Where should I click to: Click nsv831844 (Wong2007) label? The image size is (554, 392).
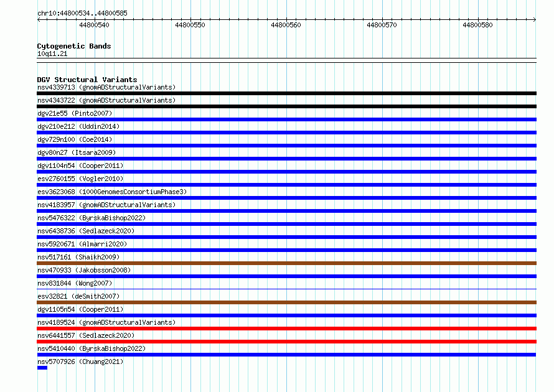coord(75,283)
